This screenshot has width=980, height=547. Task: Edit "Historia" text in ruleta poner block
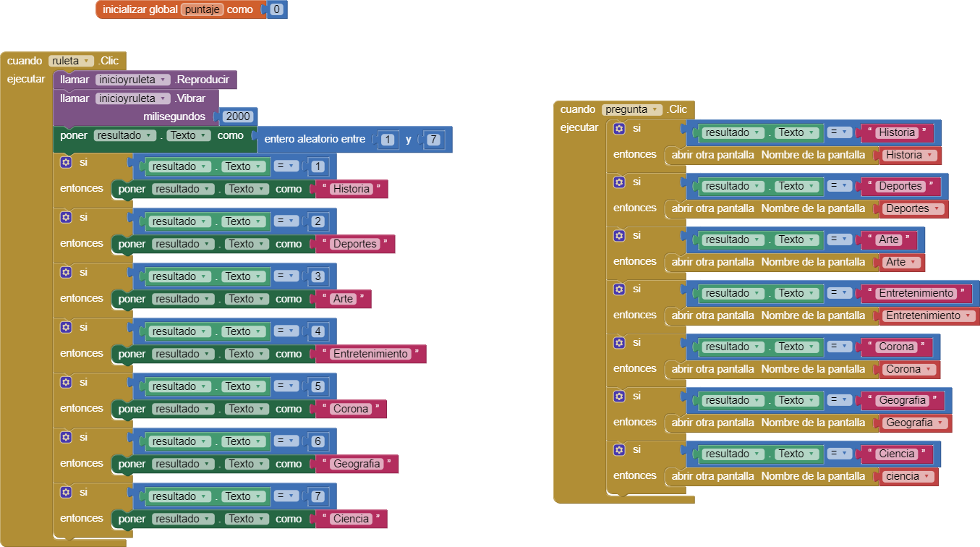pyautogui.click(x=351, y=189)
